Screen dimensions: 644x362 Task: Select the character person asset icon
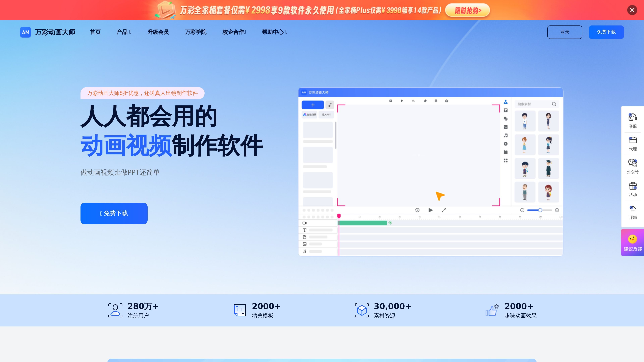pos(505,102)
